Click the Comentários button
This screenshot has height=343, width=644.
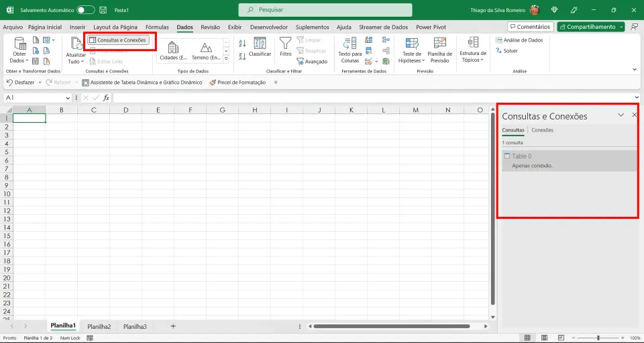pyautogui.click(x=530, y=27)
